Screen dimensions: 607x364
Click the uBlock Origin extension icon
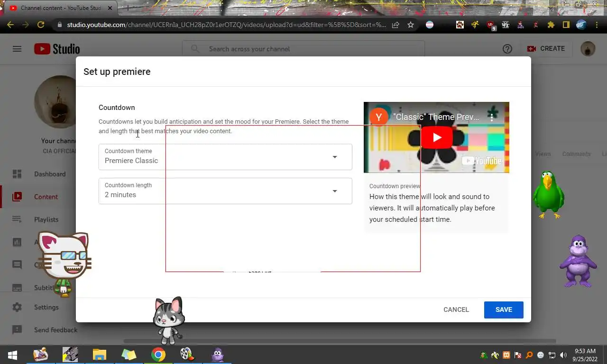[491, 26]
